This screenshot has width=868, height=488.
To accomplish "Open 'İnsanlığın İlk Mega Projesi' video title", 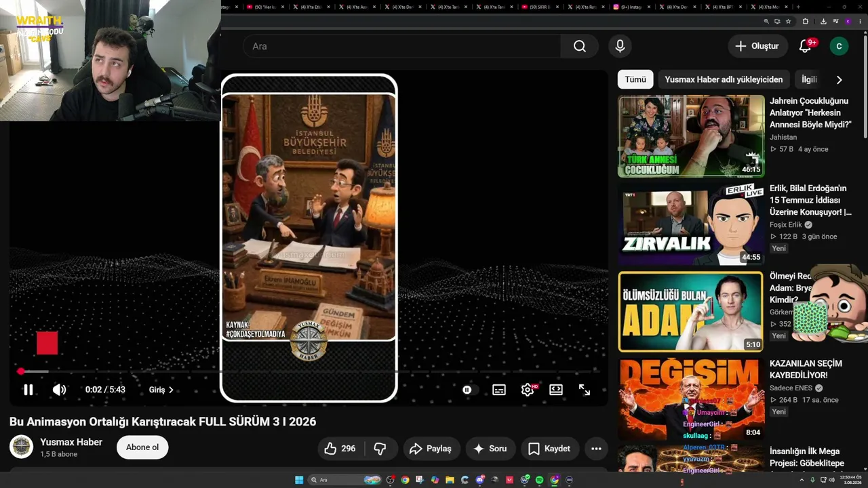I will coord(807,457).
